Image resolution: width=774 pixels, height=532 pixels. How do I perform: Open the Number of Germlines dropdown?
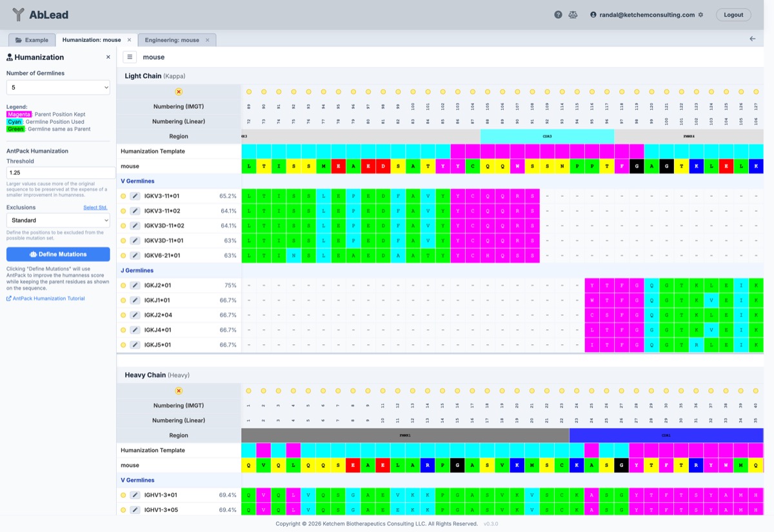coord(58,87)
